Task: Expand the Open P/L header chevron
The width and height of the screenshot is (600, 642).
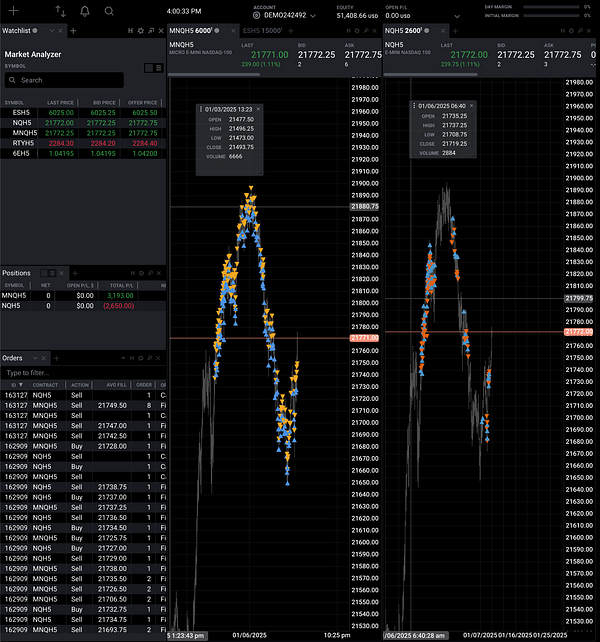Action: (x=457, y=16)
